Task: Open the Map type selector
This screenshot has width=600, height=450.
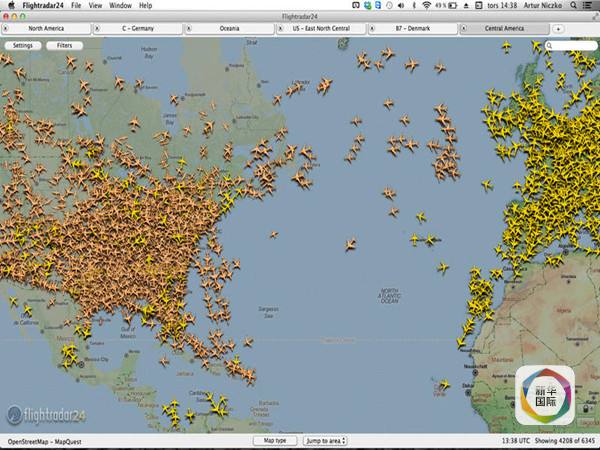Action: tap(274, 440)
